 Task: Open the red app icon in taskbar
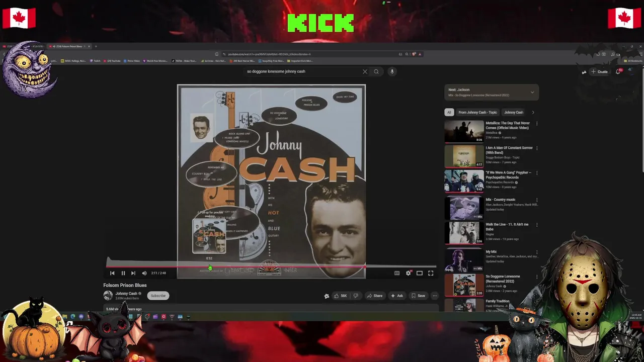(163, 317)
